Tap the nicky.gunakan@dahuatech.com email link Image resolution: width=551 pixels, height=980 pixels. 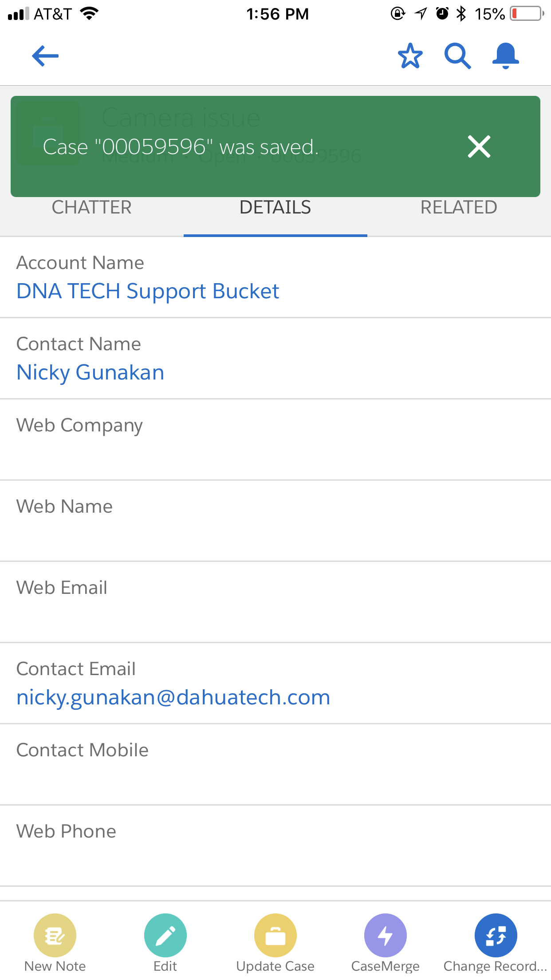pos(173,698)
